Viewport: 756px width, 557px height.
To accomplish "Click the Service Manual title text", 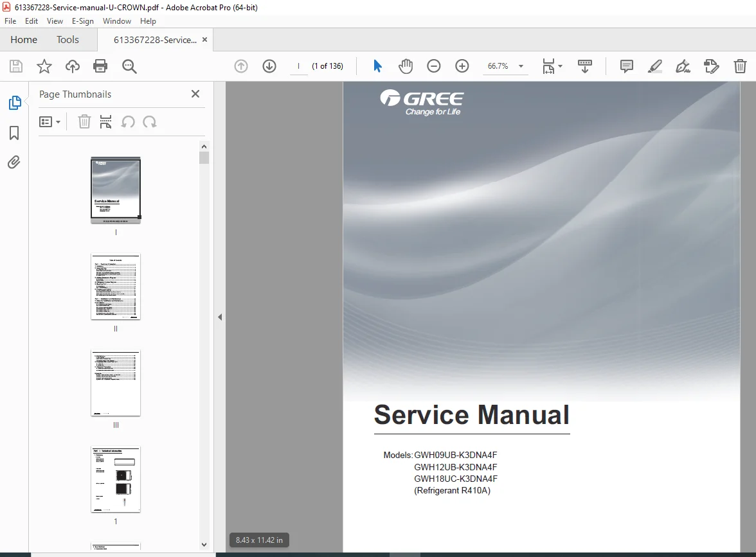I will [x=472, y=415].
